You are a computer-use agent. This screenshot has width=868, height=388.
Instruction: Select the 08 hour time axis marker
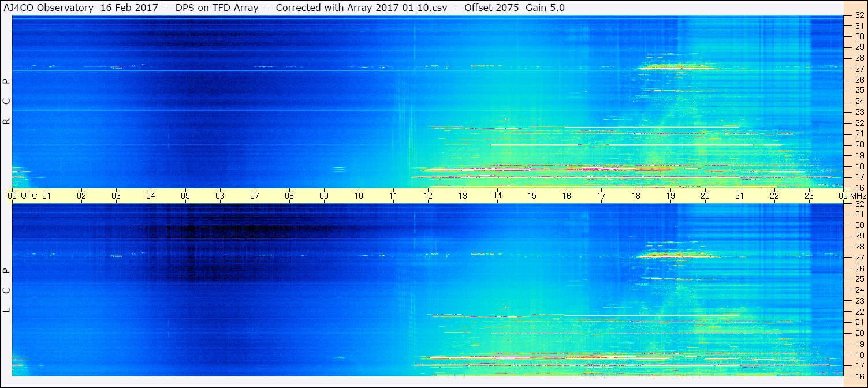(289, 196)
